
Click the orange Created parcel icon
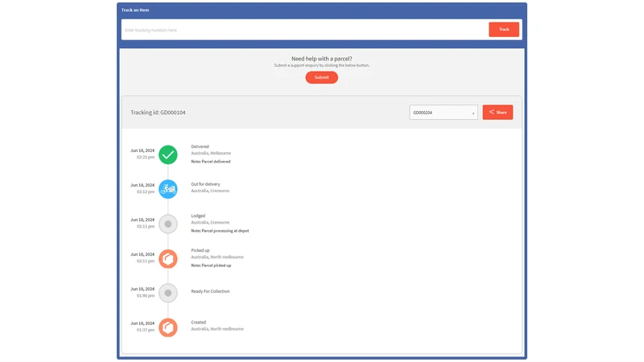coord(168,327)
